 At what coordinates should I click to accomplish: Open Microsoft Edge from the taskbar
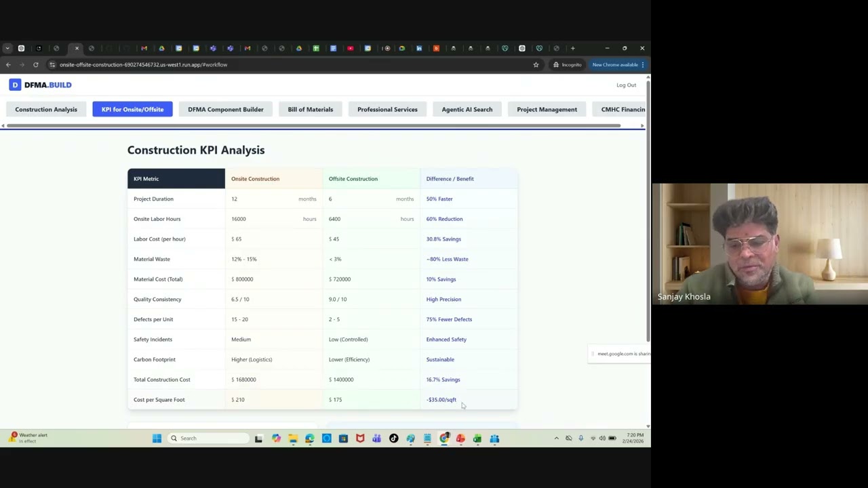click(309, 438)
